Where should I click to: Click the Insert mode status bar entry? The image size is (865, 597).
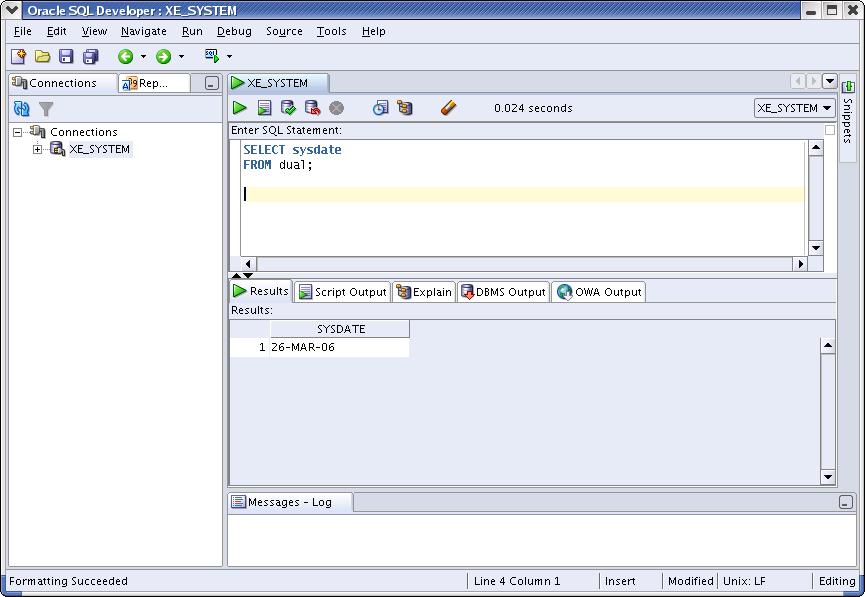pos(631,581)
